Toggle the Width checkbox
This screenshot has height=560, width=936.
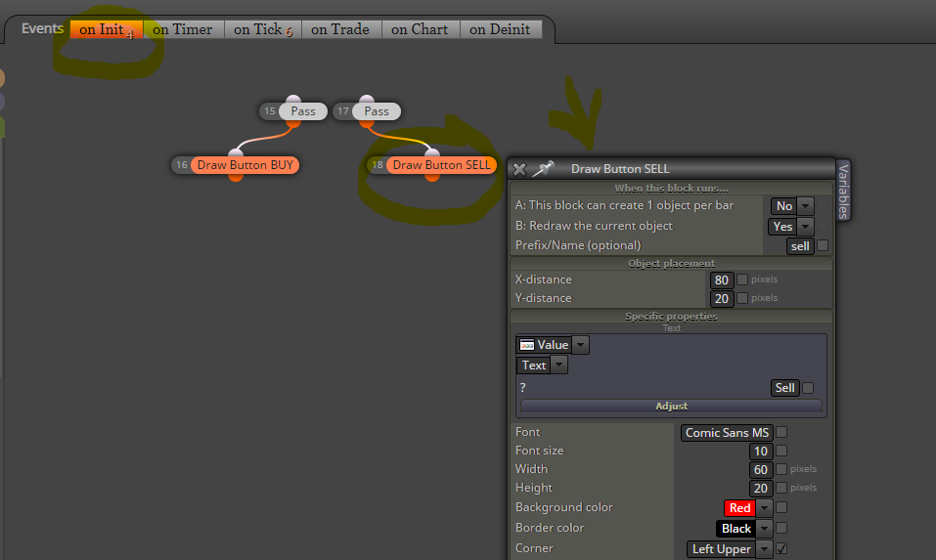pos(781,469)
